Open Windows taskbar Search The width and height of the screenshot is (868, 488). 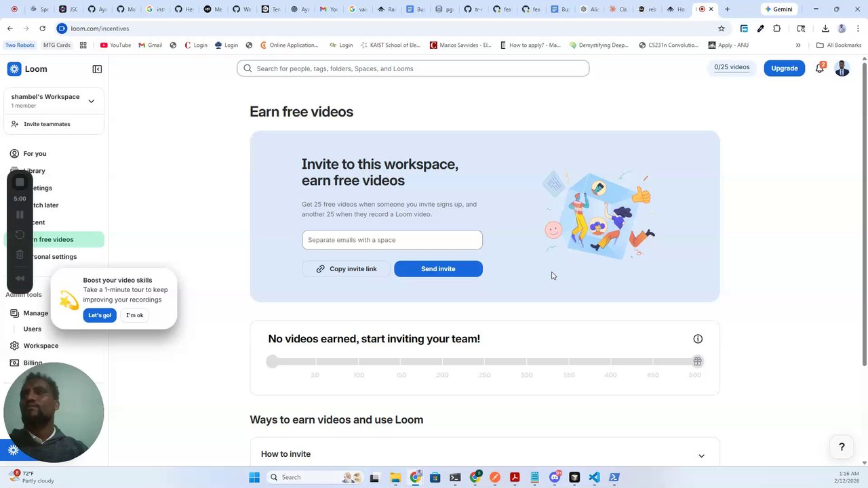tap(313, 477)
